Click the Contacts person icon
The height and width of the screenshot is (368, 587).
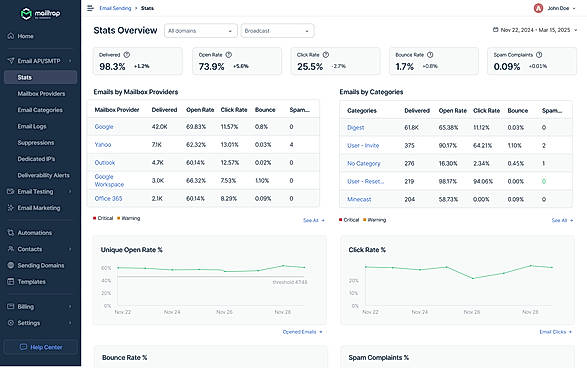pyautogui.click(x=10, y=249)
